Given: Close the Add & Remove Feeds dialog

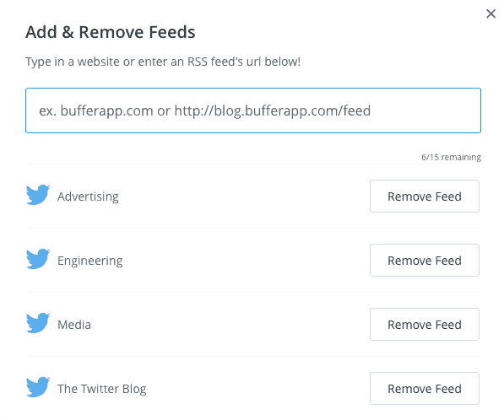Looking at the screenshot, I should (490, 13).
